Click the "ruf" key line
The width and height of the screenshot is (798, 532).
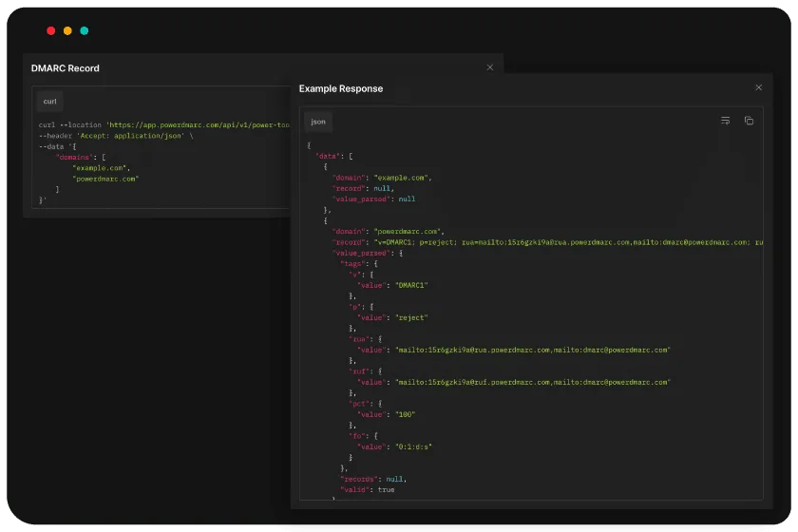366,371
